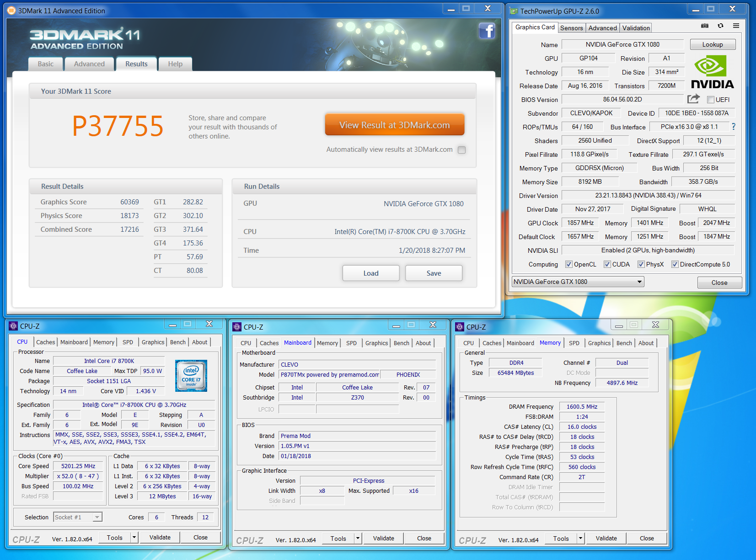Click the Save button in Run Details
This screenshot has width=756, height=560.
[434, 273]
